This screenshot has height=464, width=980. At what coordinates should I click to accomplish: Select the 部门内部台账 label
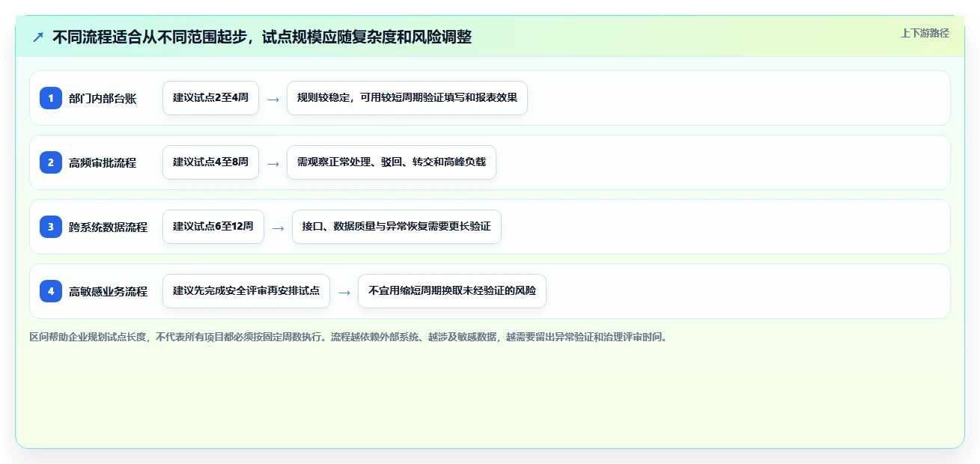click(103, 99)
